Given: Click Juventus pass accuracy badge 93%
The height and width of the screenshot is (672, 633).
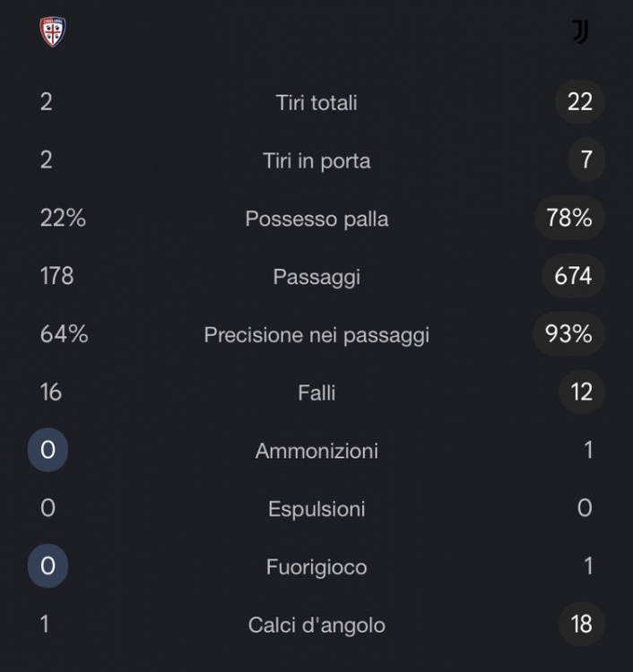Looking at the screenshot, I should click(569, 334).
